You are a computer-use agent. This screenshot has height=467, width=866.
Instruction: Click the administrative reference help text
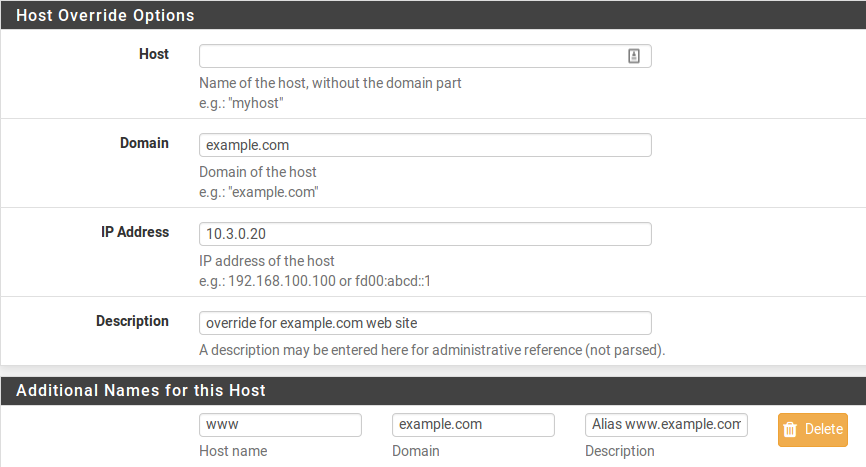[432, 350]
